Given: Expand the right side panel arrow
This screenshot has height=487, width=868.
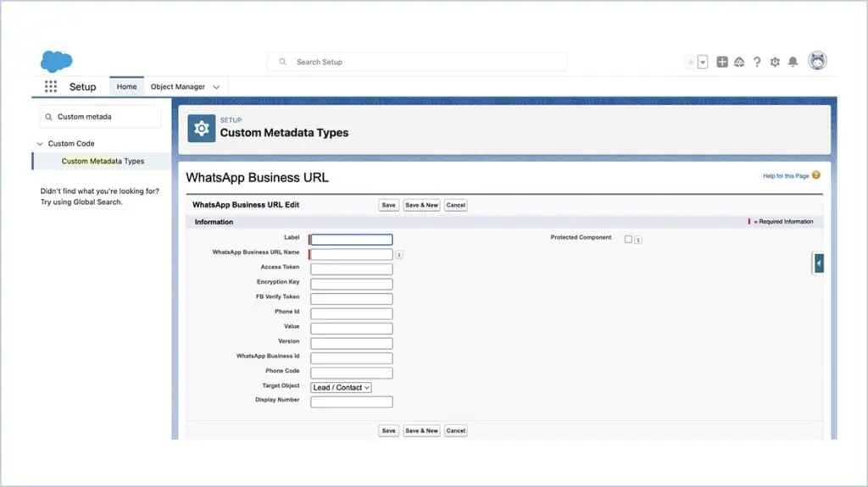Looking at the screenshot, I should click(818, 263).
